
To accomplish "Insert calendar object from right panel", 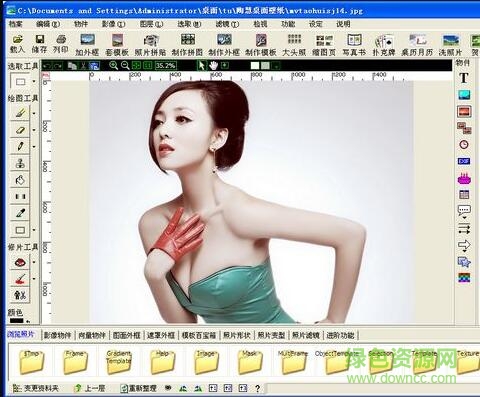I will pyautogui.click(x=464, y=195).
